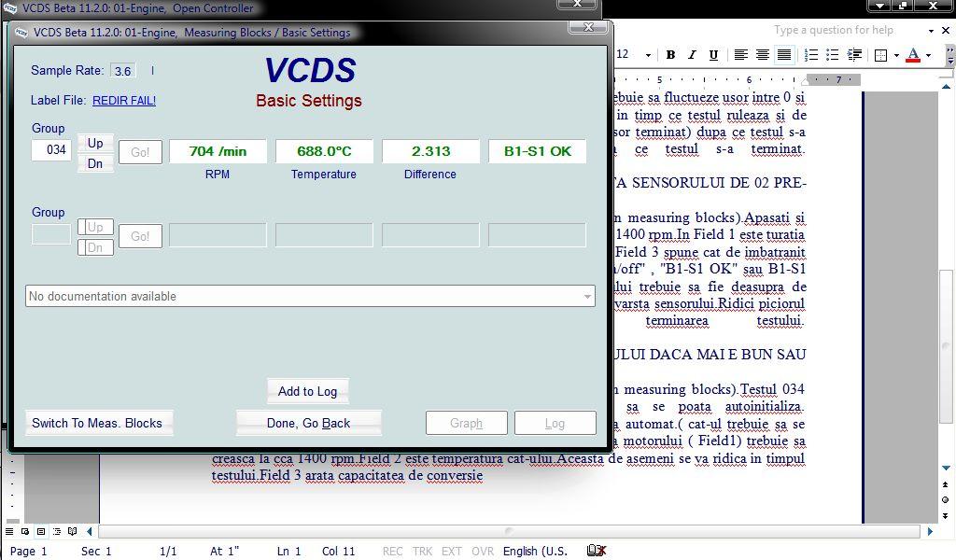Toggle Bold formatting in Word toolbar
Image resolution: width=956 pixels, height=560 pixels.
tap(670, 55)
